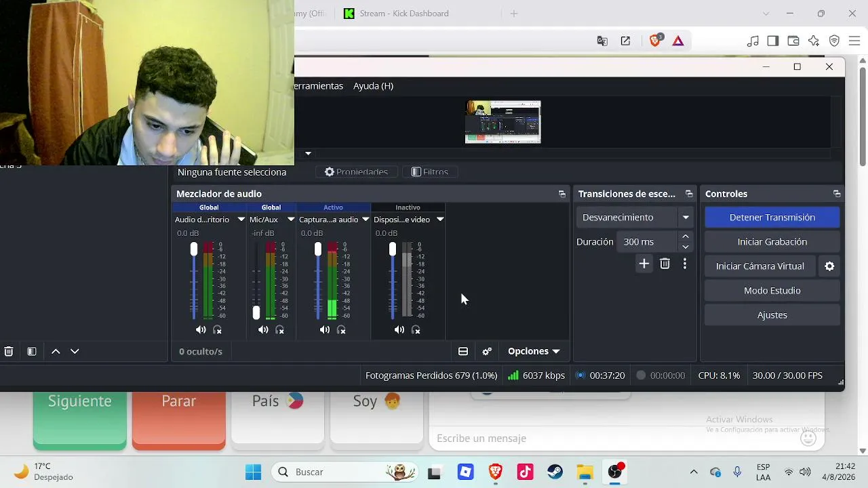The width and height of the screenshot is (868, 488).
Task: Click the share icon in Brave address bar
Action: pyautogui.click(x=625, y=41)
